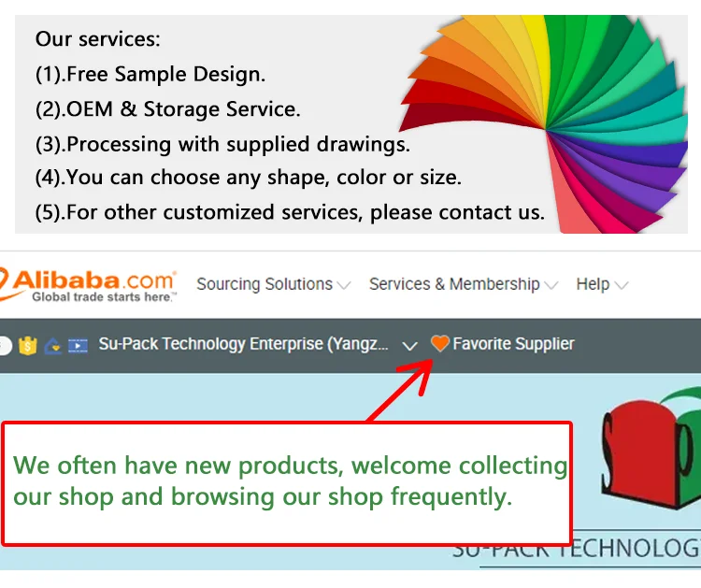Expand the chevron after the company name
Viewport: 701px width, 588px height.
(409, 346)
